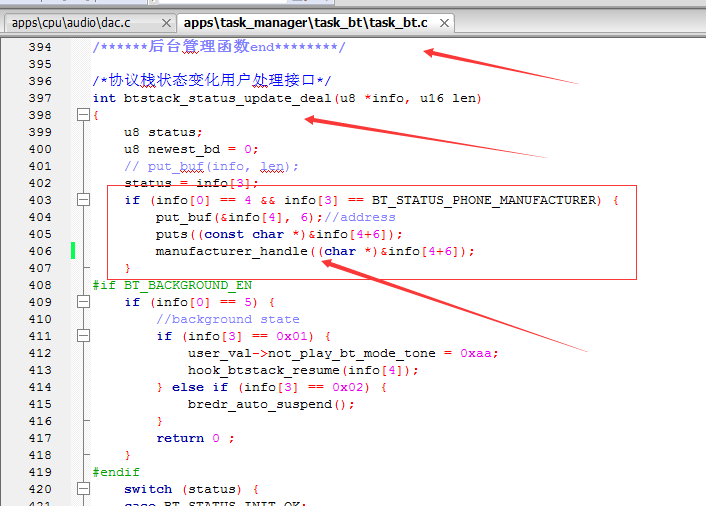Collapse the switch fold at line 420
The height and width of the screenshot is (506, 706).
click(83, 488)
